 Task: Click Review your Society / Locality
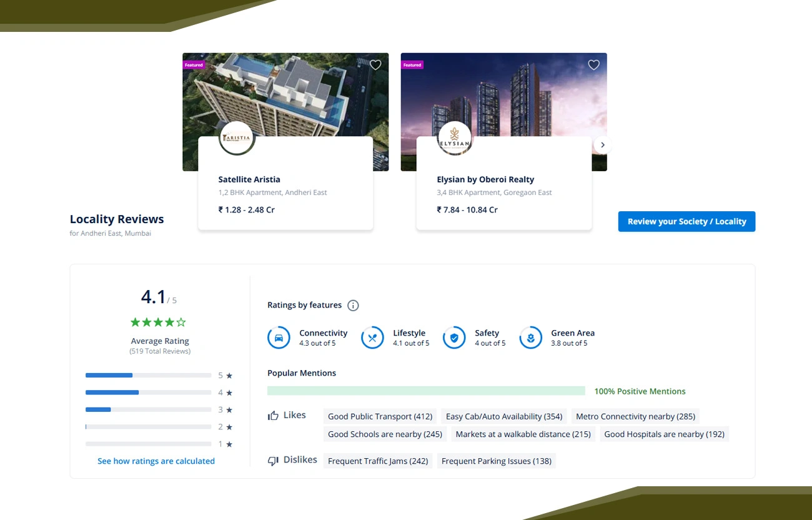pyautogui.click(x=686, y=221)
